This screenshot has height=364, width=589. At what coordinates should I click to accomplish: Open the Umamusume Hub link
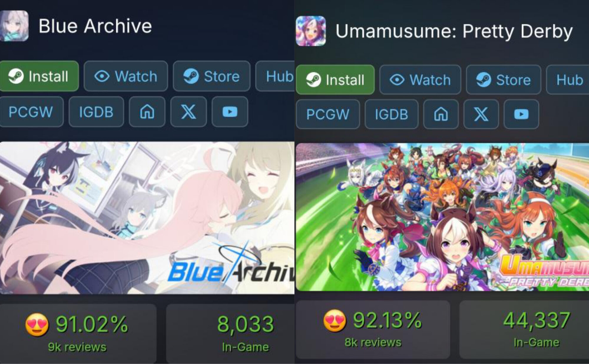[568, 80]
